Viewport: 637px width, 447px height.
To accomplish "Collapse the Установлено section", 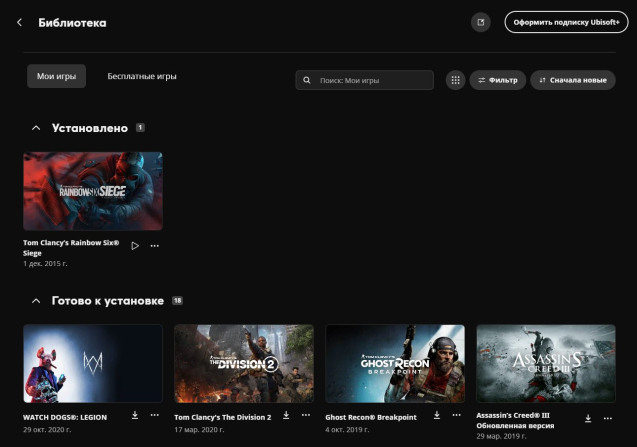I will (36, 128).
